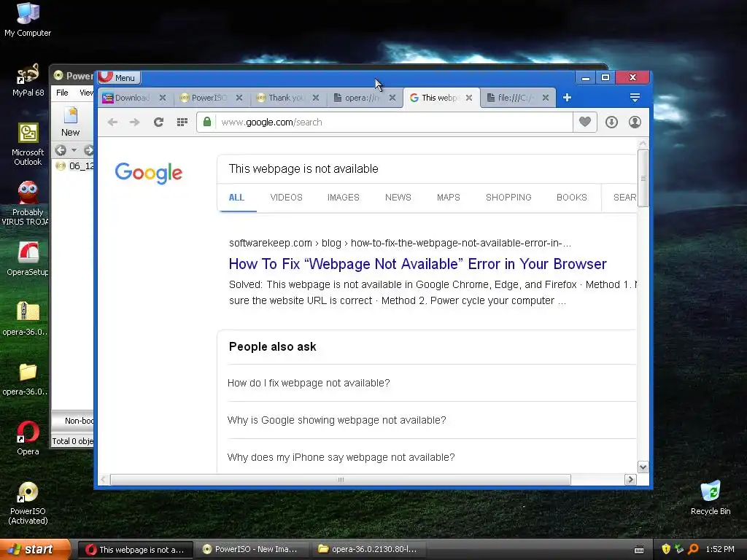Switch to the opera:// tab
Viewport: 747px width, 560px height.
click(363, 98)
